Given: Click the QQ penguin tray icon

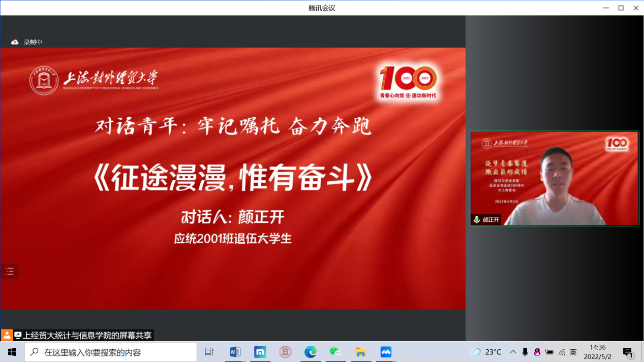Looking at the screenshot, I should click(537, 352).
